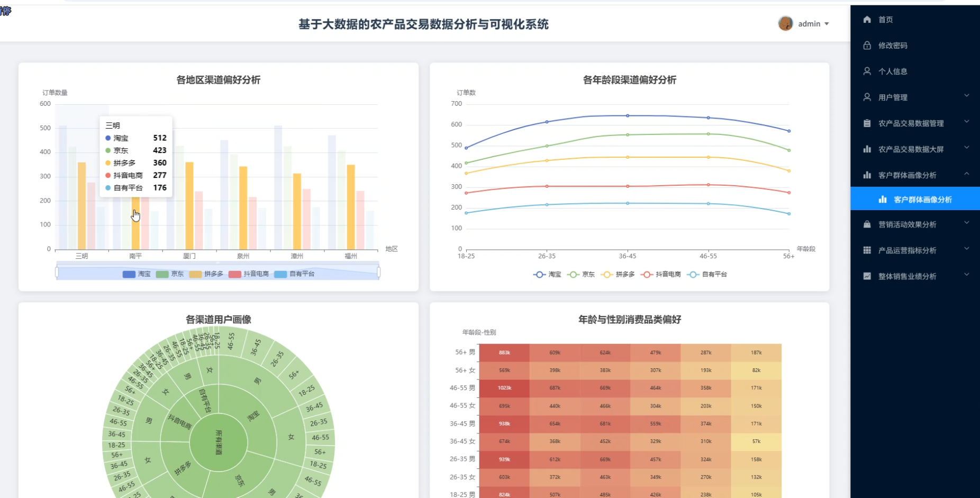Expand the 农产品交易数据管理 chevron
The width and height of the screenshot is (980, 498).
point(967,122)
